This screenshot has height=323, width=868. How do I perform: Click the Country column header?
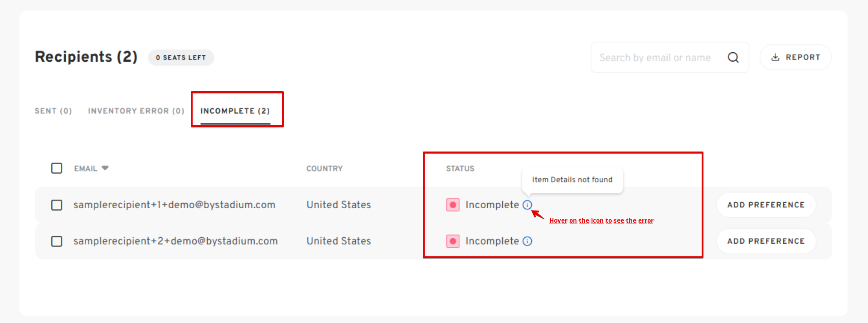(325, 168)
